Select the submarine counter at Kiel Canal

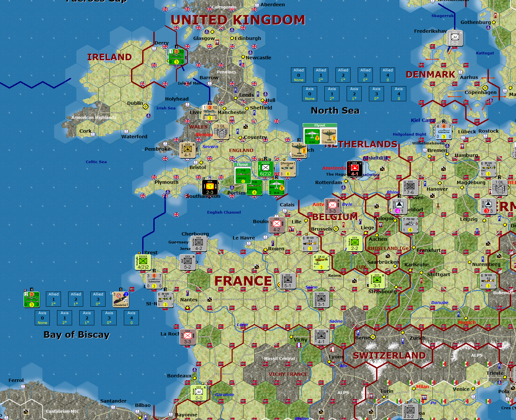click(444, 131)
